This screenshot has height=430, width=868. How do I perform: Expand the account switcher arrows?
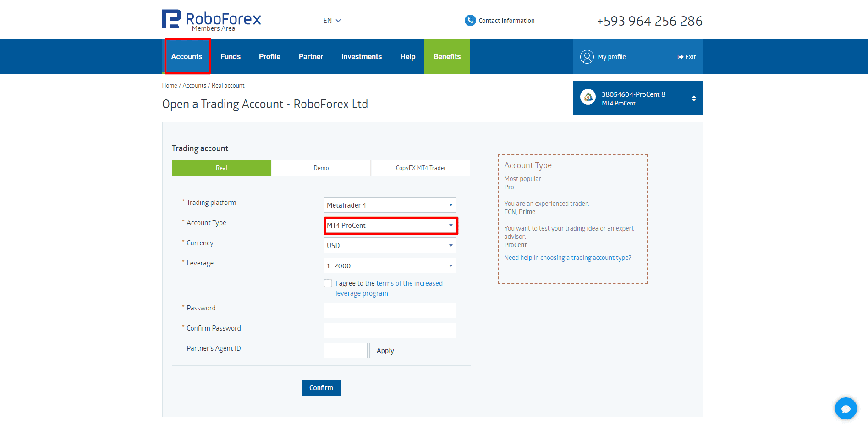[694, 98]
